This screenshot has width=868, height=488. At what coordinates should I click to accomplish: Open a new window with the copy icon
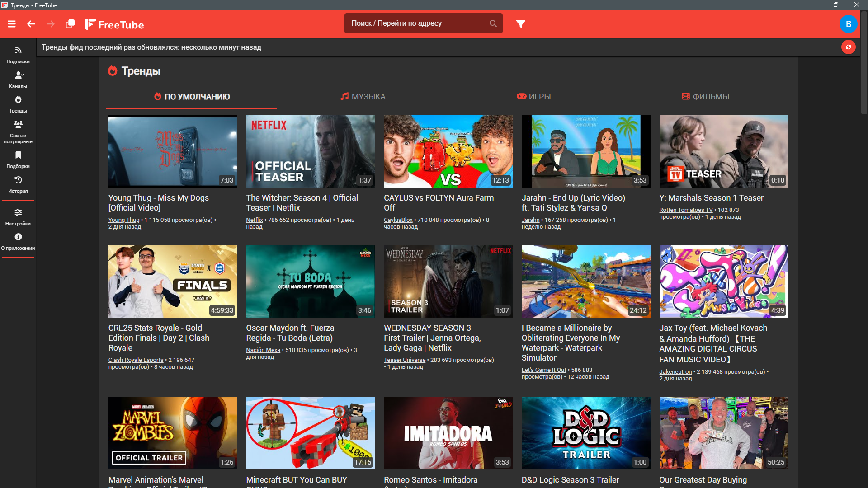[x=70, y=24]
